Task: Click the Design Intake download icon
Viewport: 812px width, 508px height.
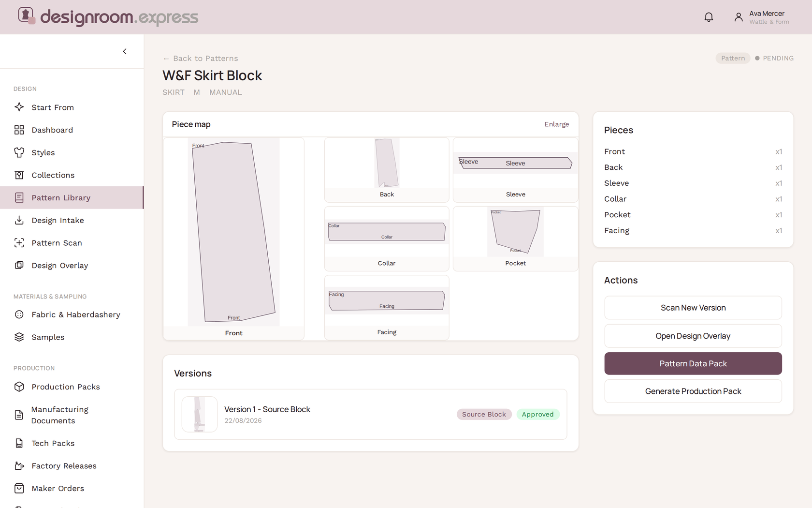Action: pyautogui.click(x=19, y=220)
